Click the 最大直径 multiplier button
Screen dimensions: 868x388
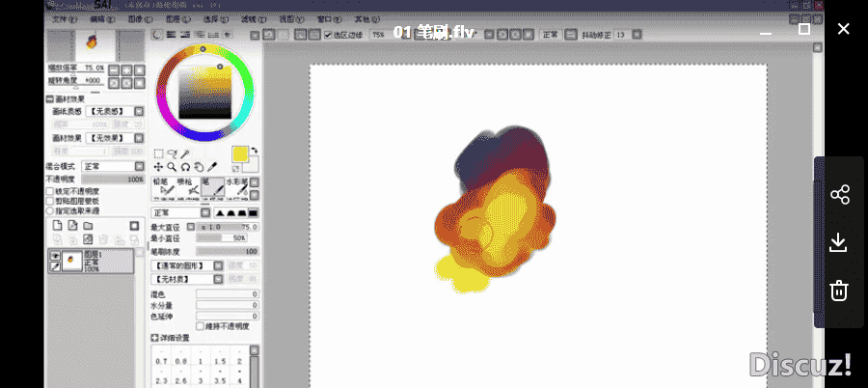(x=190, y=227)
